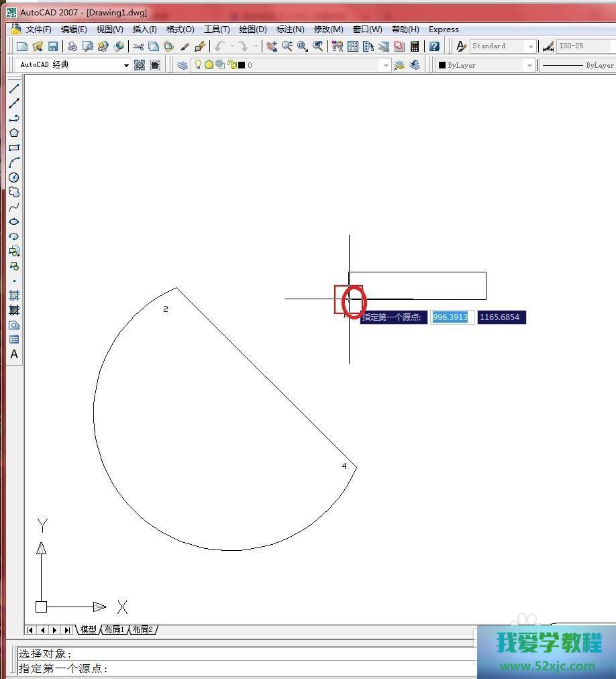Toggle the layer 0 lock icon
Screen dimensions: 616x679
(x=232, y=65)
